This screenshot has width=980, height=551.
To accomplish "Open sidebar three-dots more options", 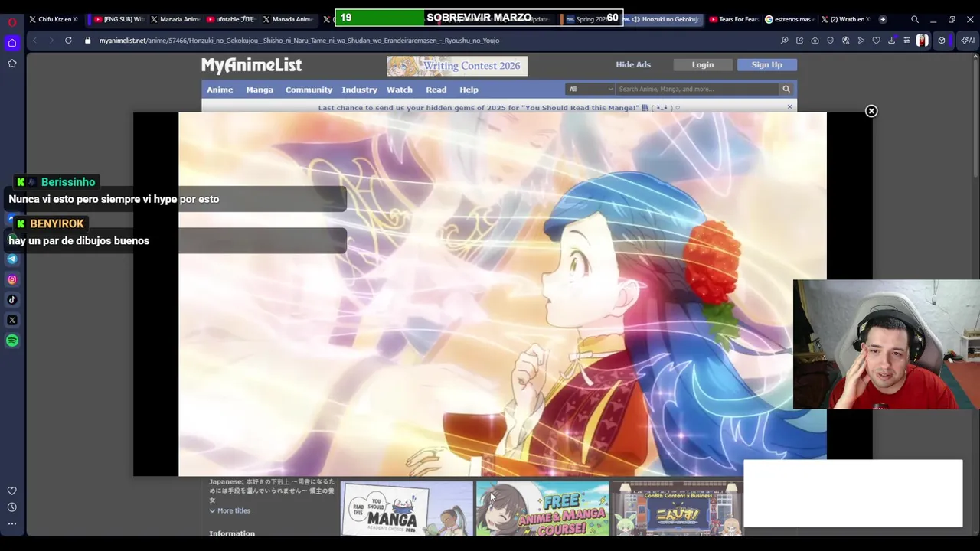I will pos(12,524).
